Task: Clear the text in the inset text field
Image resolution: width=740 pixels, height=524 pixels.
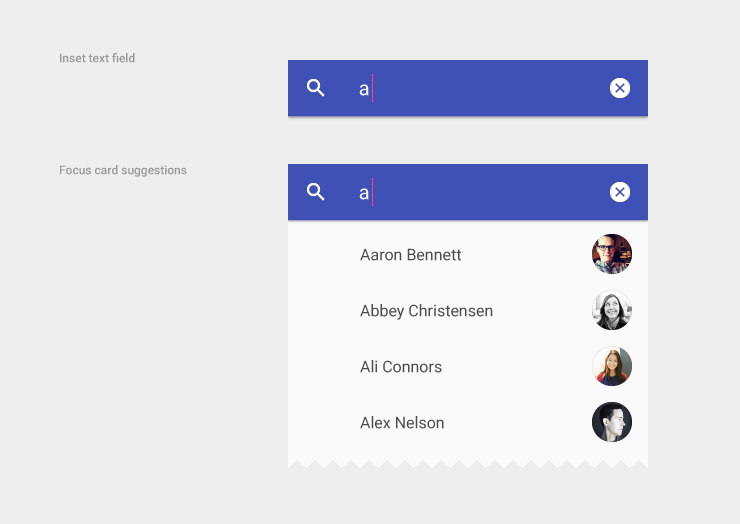Action: (x=620, y=88)
